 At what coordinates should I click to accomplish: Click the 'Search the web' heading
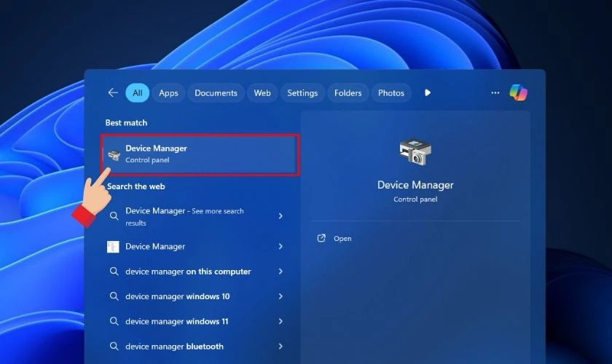(136, 186)
